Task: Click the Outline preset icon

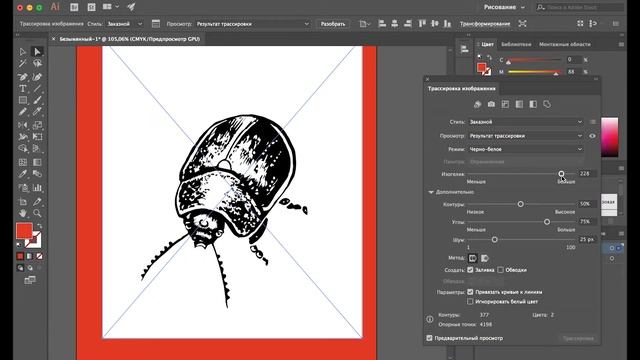Action: (547, 104)
